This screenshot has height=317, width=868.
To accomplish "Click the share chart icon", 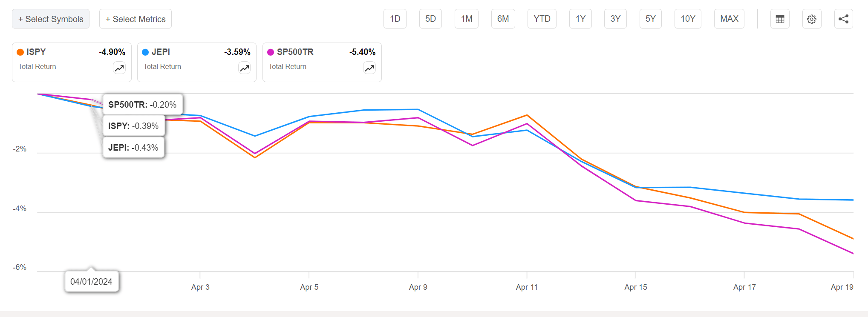I will click(x=843, y=19).
